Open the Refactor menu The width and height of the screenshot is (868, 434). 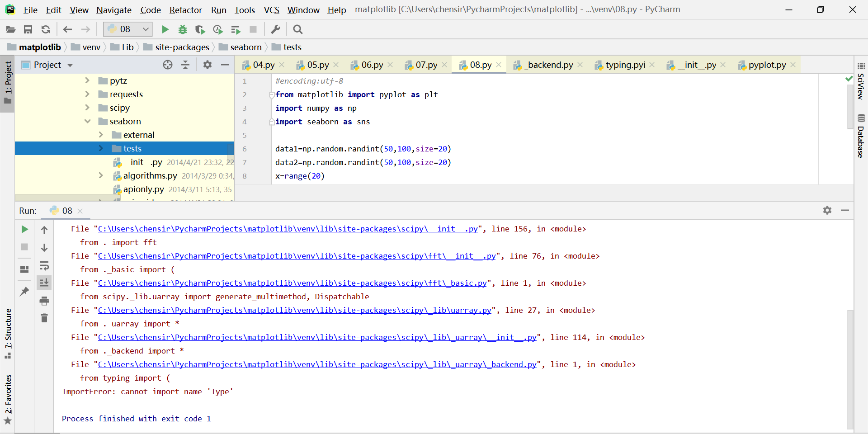pyautogui.click(x=186, y=10)
